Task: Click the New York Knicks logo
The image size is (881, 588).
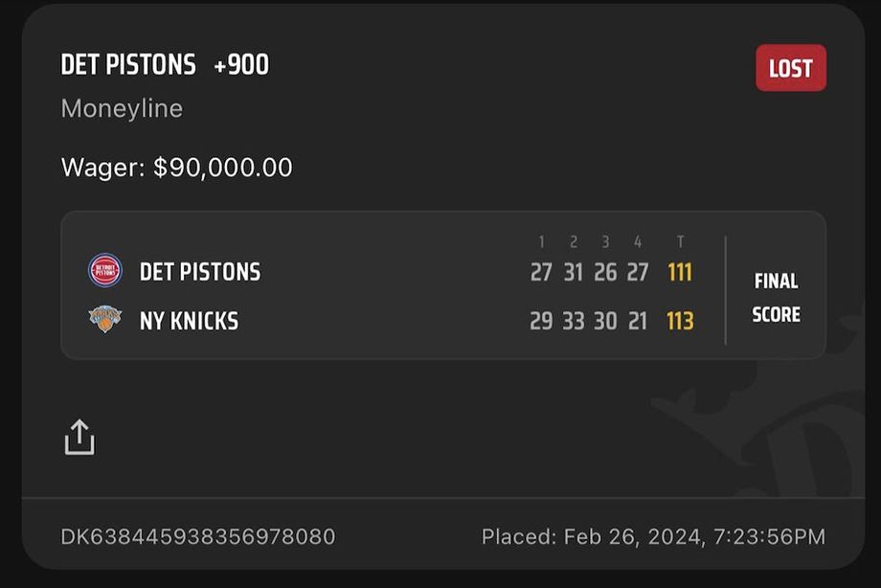Action: [105, 320]
